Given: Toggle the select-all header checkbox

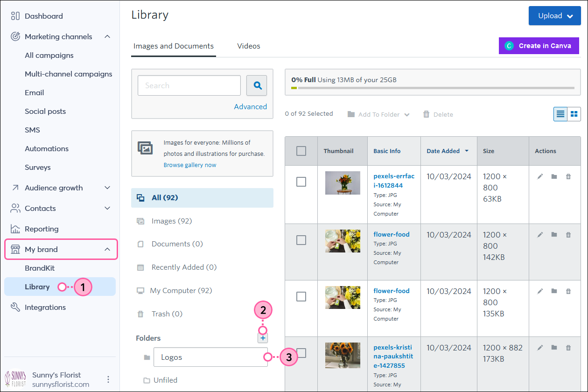Looking at the screenshot, I should (x=301, y=151).
